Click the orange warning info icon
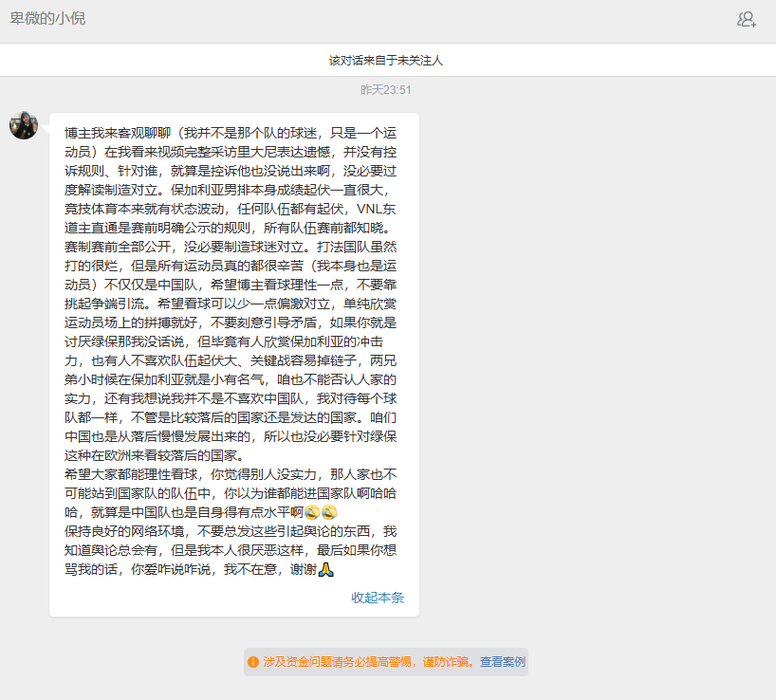The image size is (776, 700). pos(253,662)
